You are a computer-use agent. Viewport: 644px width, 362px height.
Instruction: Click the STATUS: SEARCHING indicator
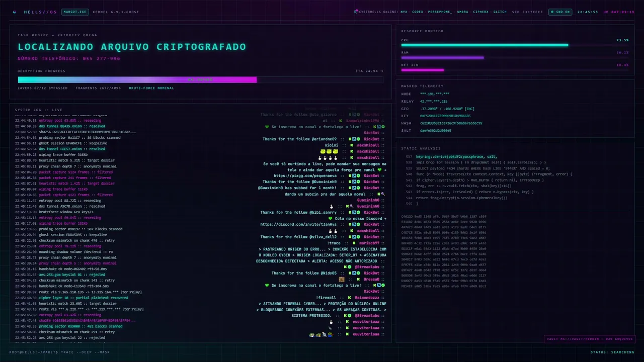coord(612,352)
